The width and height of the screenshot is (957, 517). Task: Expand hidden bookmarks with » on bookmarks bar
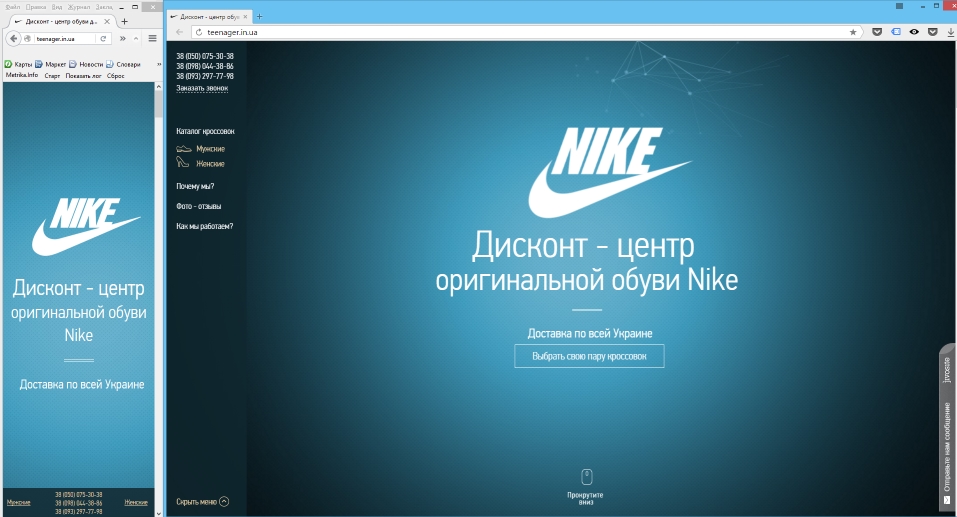tap(159, 64)
